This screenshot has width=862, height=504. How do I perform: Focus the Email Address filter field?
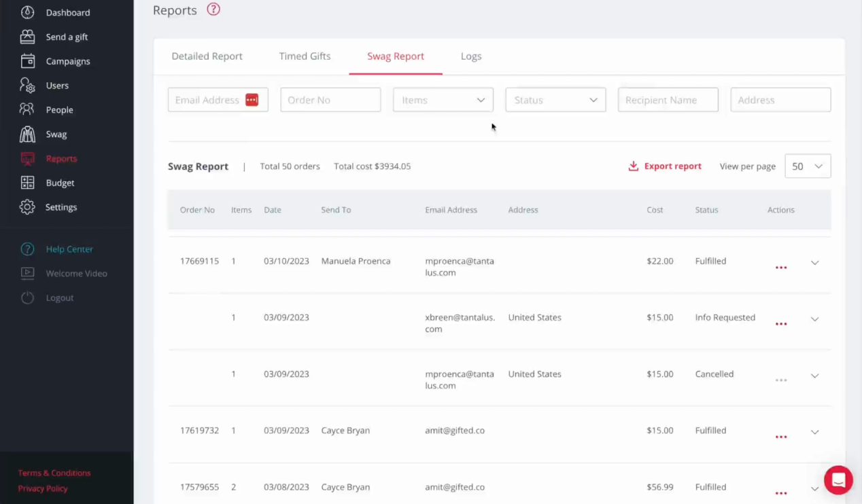218,100
